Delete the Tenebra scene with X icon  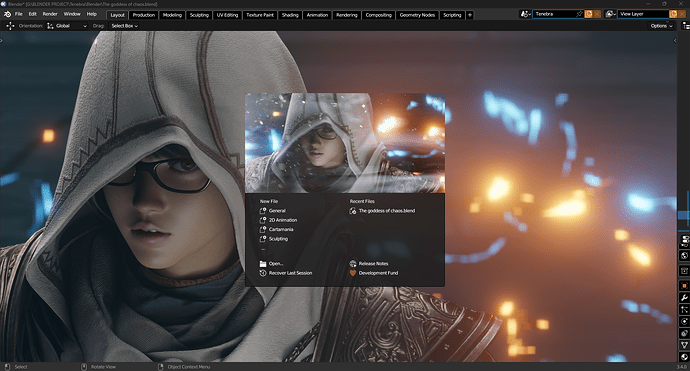click(597, 14)
